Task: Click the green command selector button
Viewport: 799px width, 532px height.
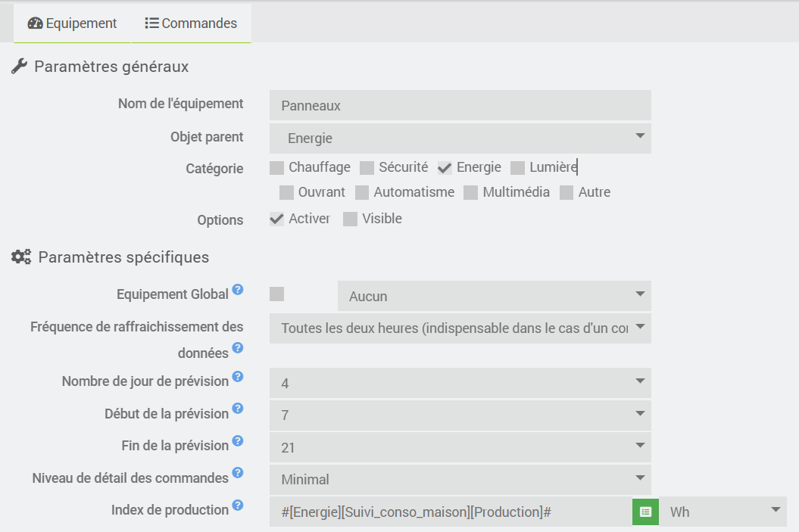Action: pos(645,512)
